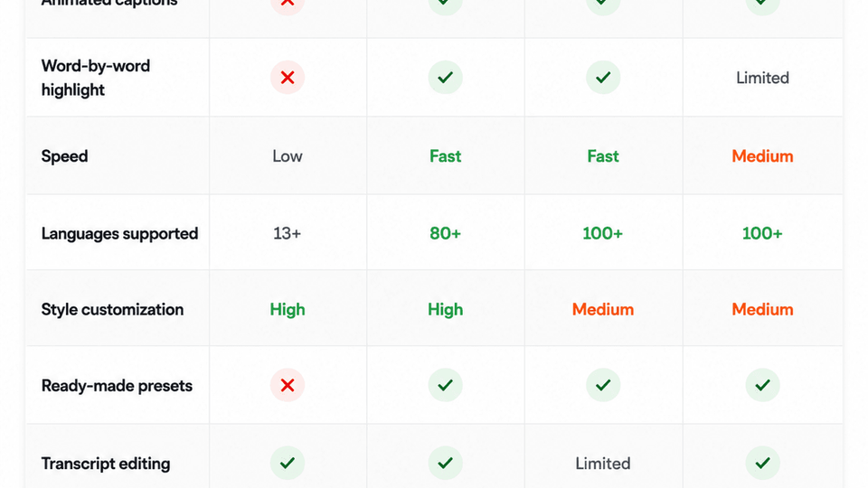
Task: Click the red cross in Ready-made presets row
Action: [288, 385]
